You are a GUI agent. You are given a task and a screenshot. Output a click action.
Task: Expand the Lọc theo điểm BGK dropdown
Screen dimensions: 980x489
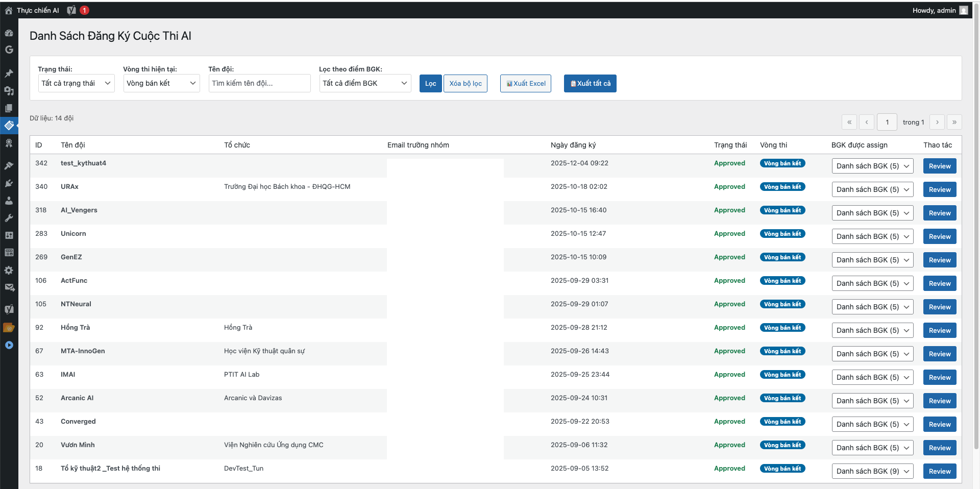point(365,83)
